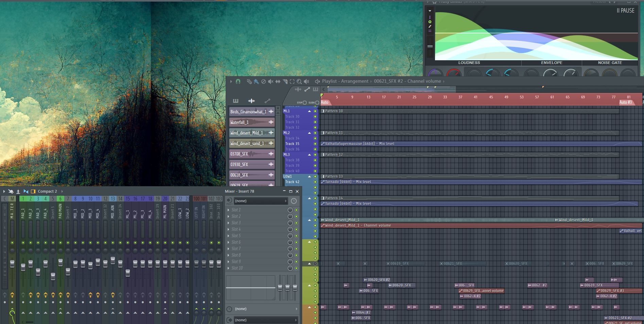Screen dimensions: 644x324
Task: Click the Mixer multi-touch bird icon
Action: click(x=11, y=191)
